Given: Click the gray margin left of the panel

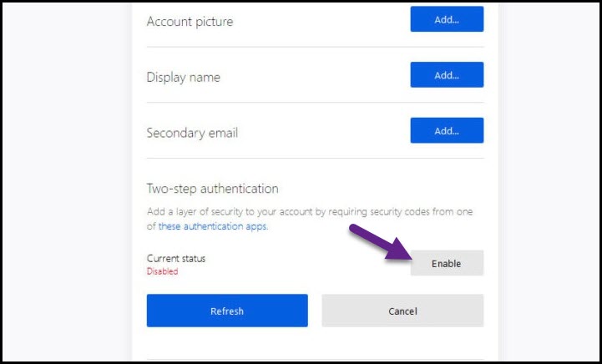Looking at the screenshot, I should [67, 184].
